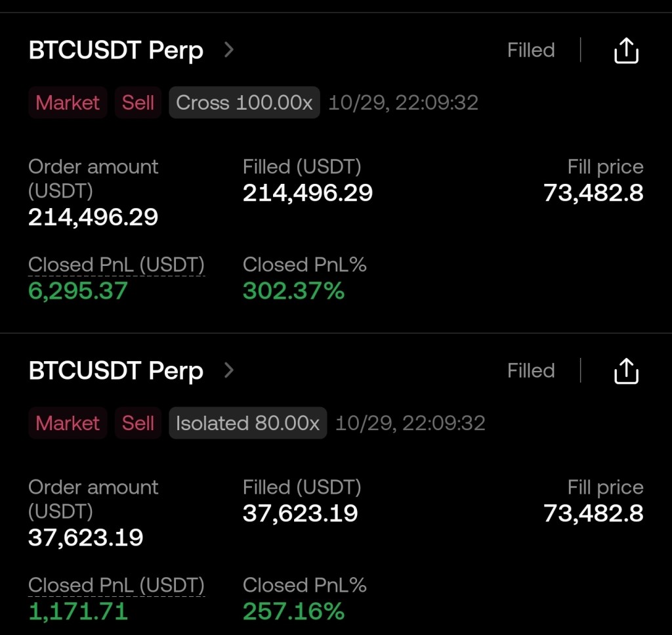Tap the 73,482.8 fill price of Isolated order
The image size is (672, 635).
(x=593, y=514)
